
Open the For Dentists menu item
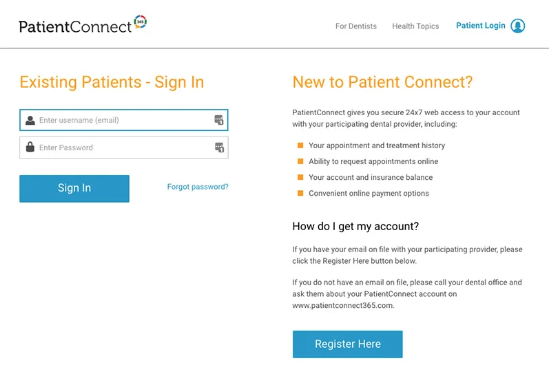[x=356, y=26]
